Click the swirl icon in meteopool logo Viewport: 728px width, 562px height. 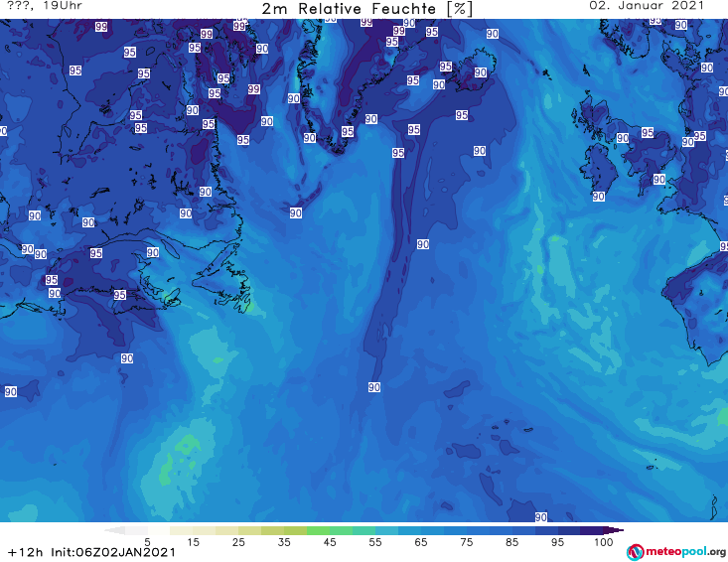(x=635, y=552)
